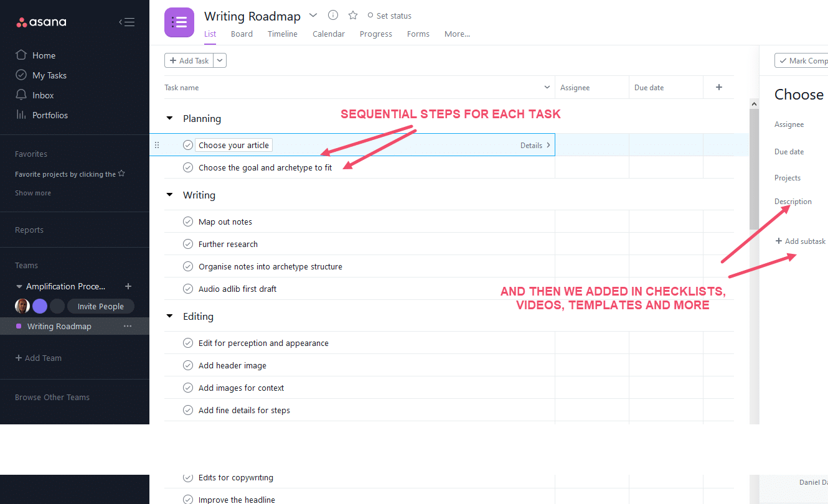
Task: Open the Add Task dropdown arrow
Action: pyautogui.click(x=220, y=60)
